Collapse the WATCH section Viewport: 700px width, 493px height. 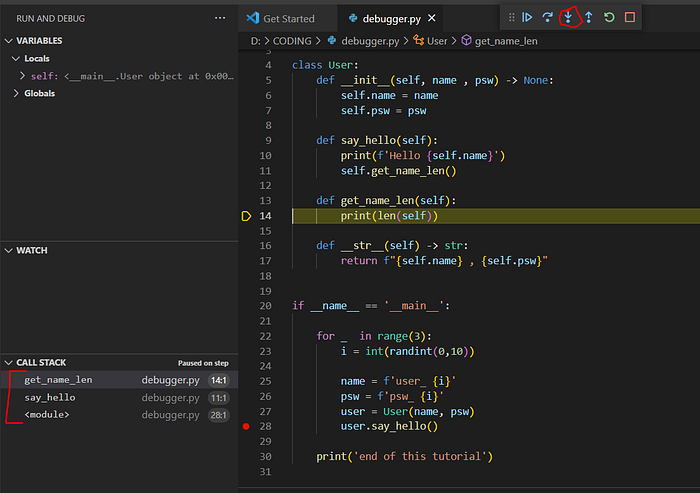point(8,251)
